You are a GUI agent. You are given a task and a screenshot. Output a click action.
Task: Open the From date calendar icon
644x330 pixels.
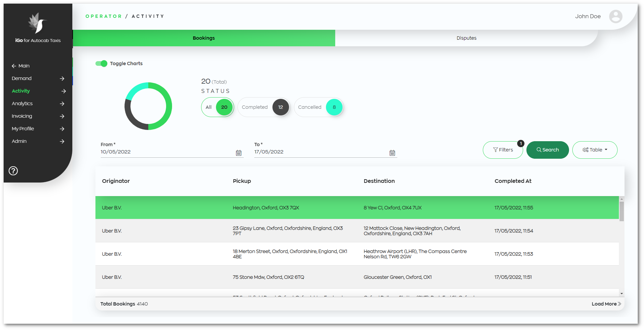pyautogui.click(x=238, y=153)
